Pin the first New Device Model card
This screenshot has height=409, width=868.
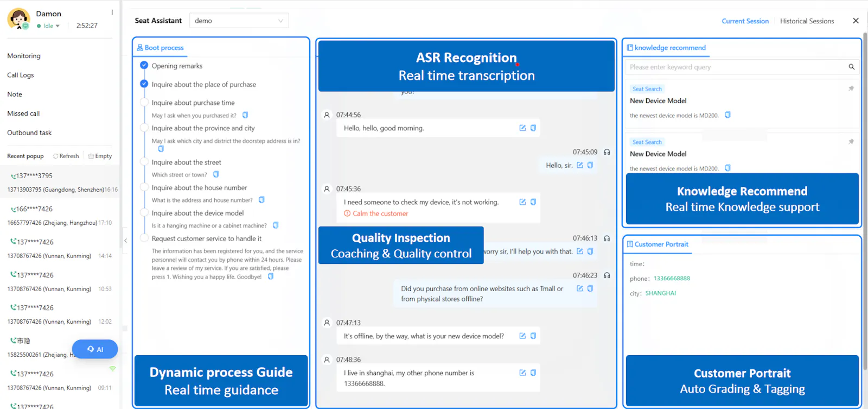[851, 89]
